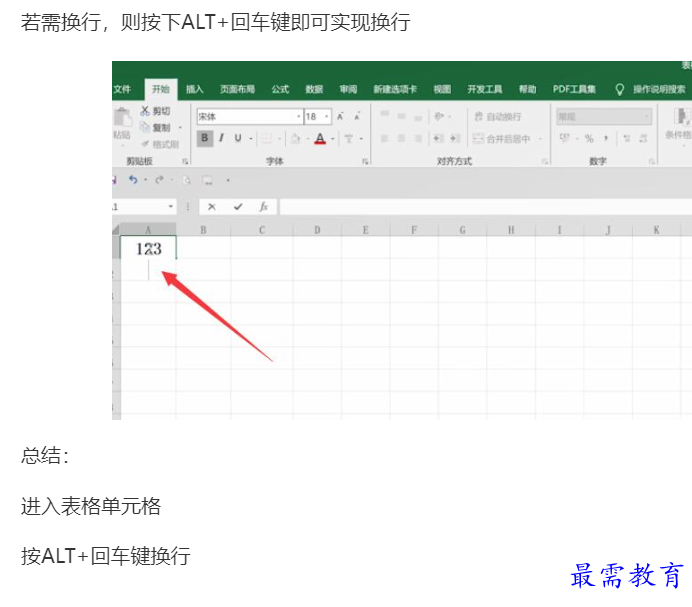The image size is (692, 607).
Task: Select column C header
Action: click(x=262, y=230)
